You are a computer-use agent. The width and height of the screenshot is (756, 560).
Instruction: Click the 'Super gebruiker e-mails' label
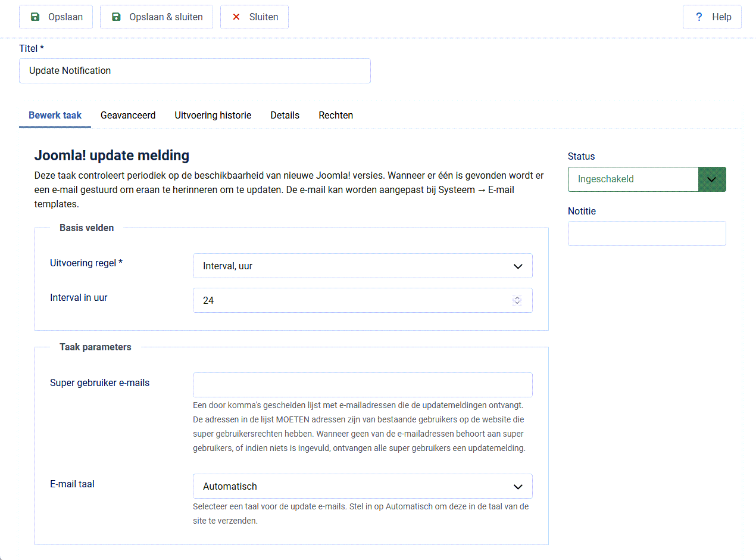99,382
